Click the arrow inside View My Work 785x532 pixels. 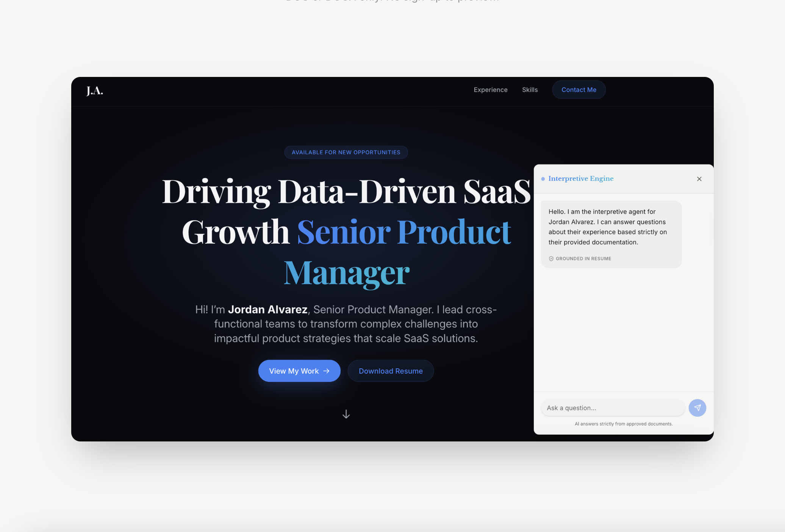(326, 371)
